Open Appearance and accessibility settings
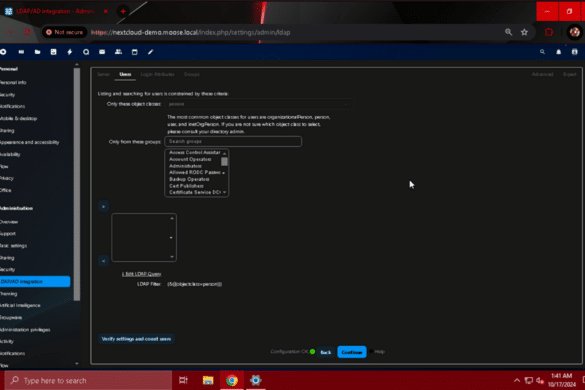 pyautogui.click(x=29, y=142)
